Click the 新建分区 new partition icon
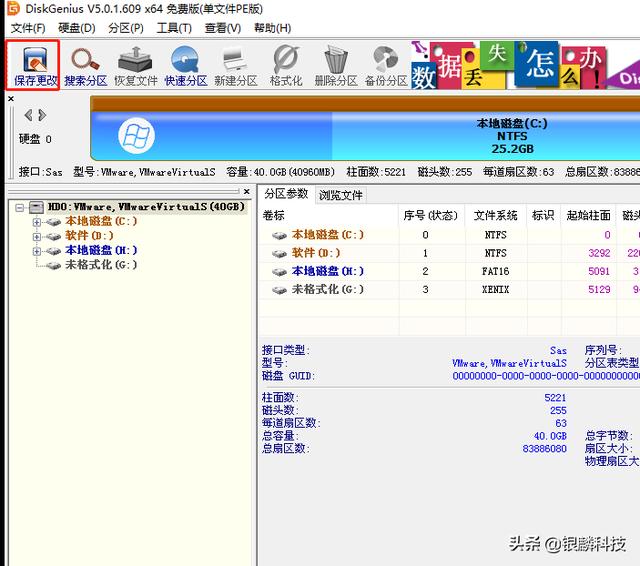640x566 pixels. 236,65
